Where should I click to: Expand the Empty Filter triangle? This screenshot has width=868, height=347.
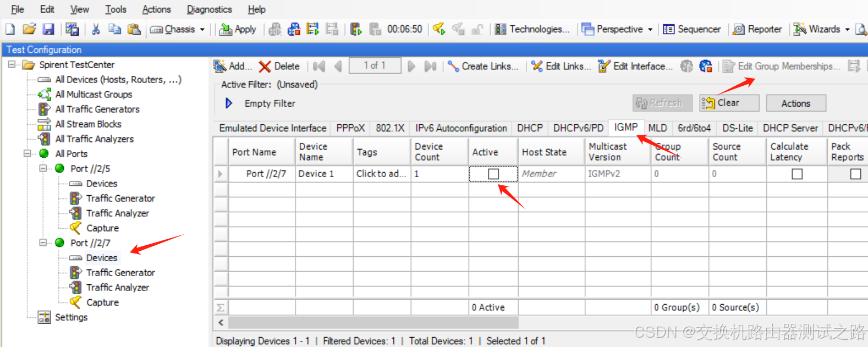pyautogui.click(x=229, y=103)
